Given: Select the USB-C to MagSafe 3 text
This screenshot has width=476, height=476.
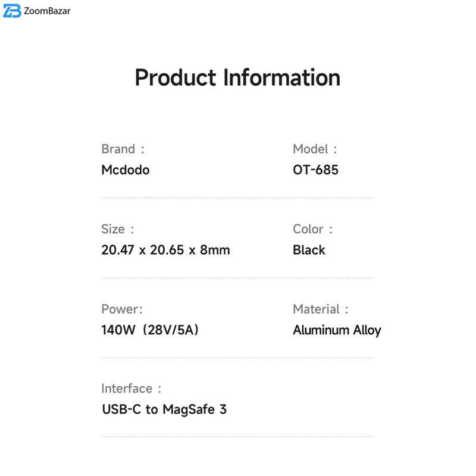Looking at the screenshot, I should point(164,410).
